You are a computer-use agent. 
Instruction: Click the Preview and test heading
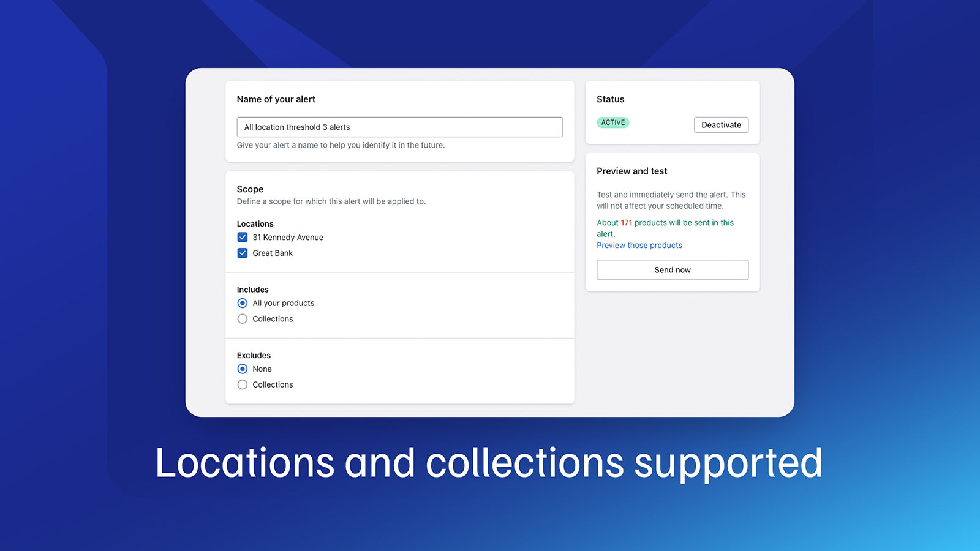point(632,171)
